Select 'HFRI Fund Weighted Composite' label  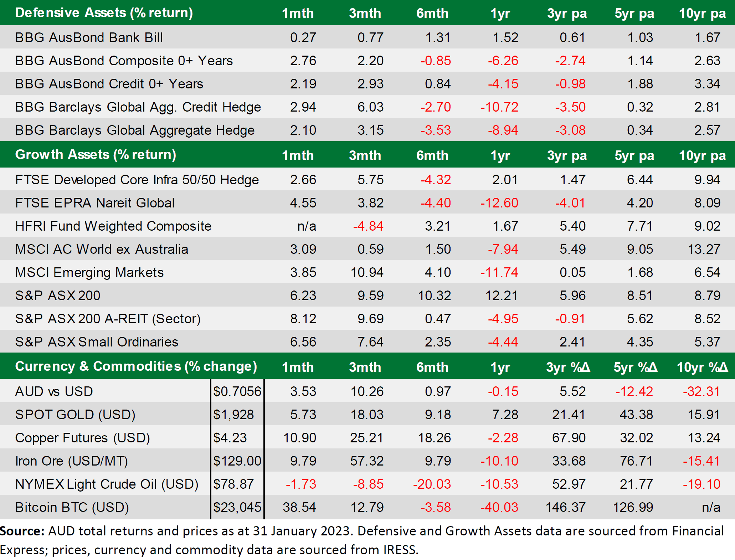(113, 226)
